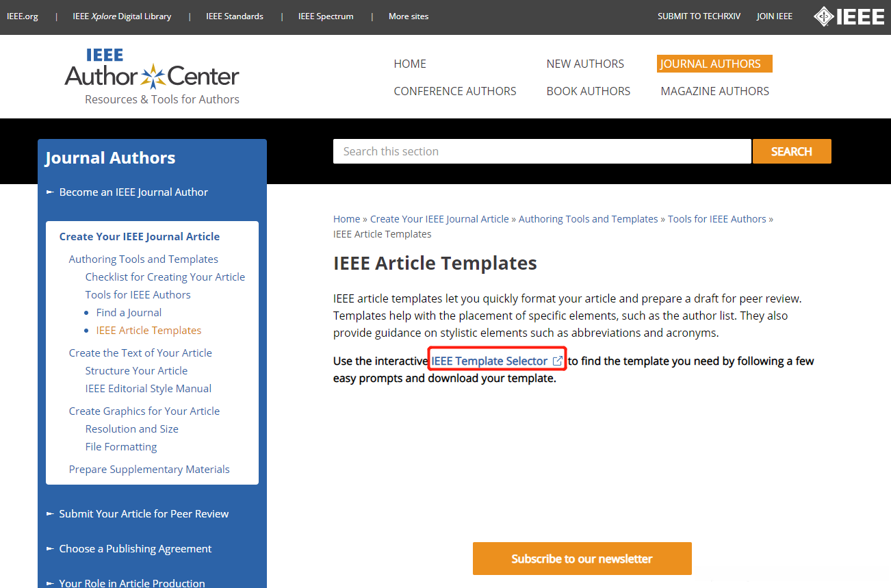
Task: Click the Journal Authors sidebar heading
Action: point(110,158)
